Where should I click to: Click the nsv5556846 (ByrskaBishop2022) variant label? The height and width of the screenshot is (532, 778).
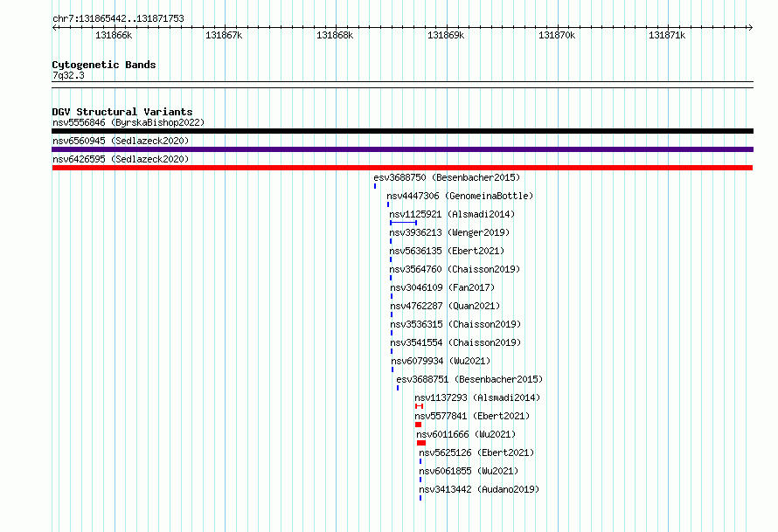click(x=129, y=122)
